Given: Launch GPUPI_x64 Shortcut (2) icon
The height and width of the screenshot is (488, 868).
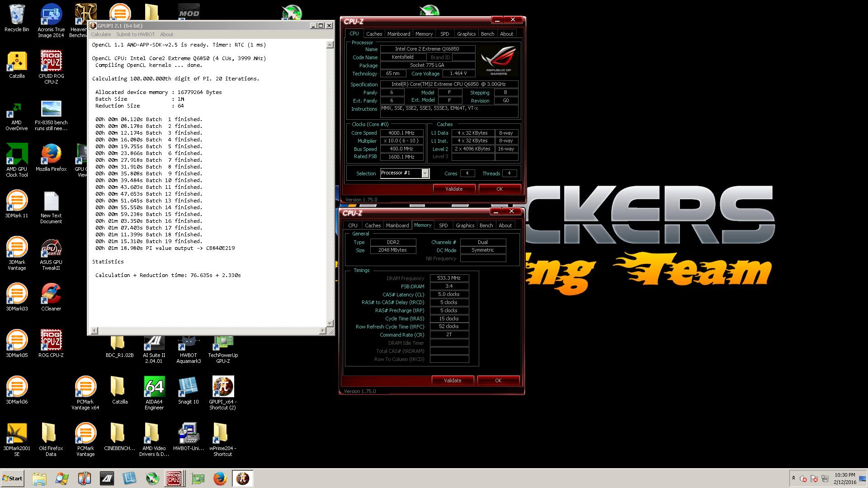Looking at the screenshot, I should point(223,393).
